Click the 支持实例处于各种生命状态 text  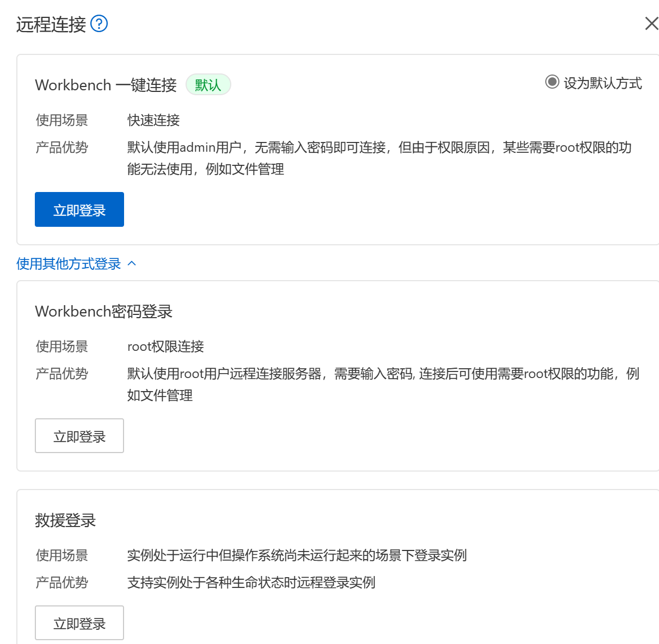point(251,583)
